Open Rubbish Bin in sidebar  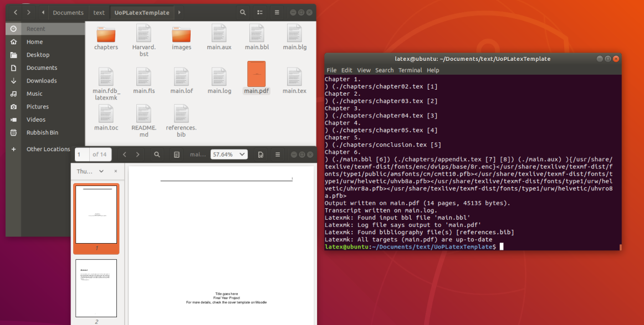click(45, 132)
